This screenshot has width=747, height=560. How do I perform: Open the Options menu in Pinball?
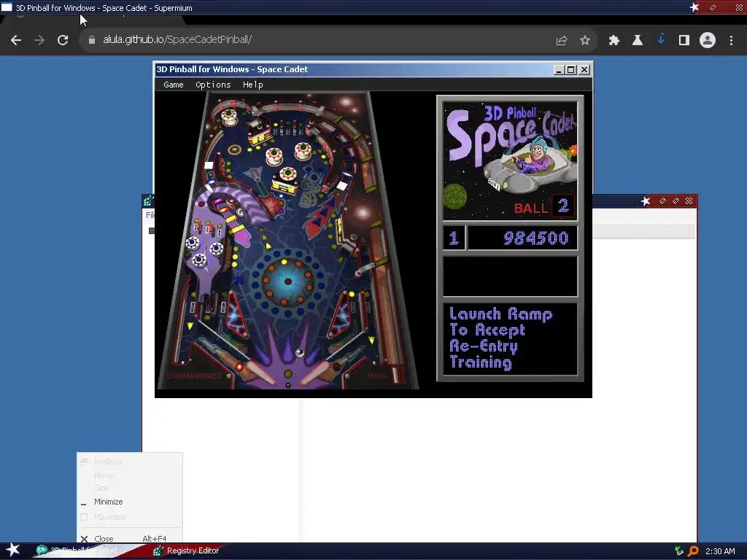point(213,85)
